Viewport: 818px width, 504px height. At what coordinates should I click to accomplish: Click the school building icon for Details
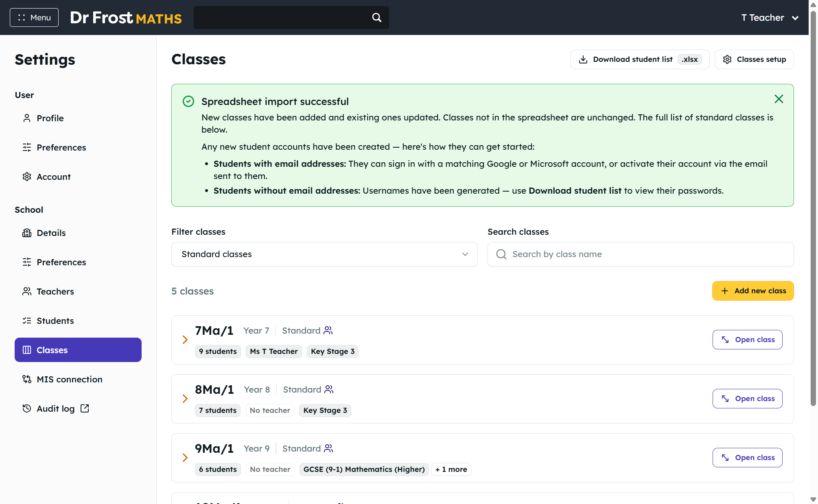27,233
